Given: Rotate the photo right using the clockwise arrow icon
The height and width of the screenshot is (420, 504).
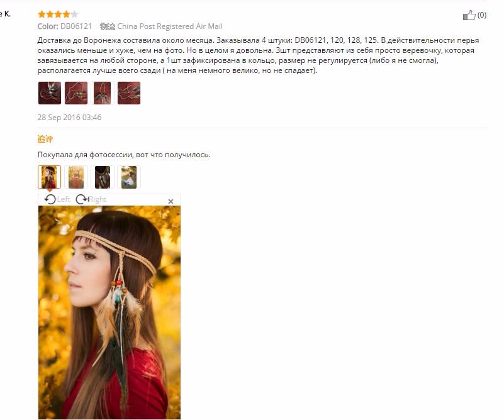Looking at the screenshot, I should tap(82, 199).
